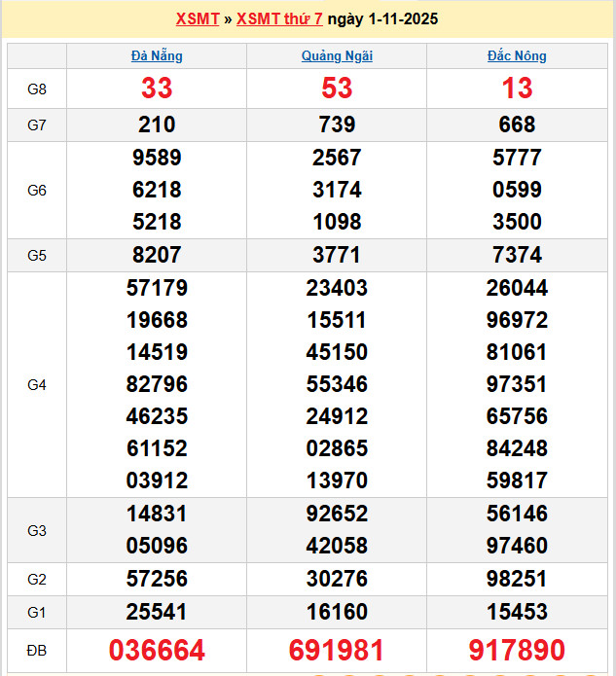Click Đà Nẵng special prize 036664
Image resolution: width=616 pixels, height=676 pixels.
[157, 651]
